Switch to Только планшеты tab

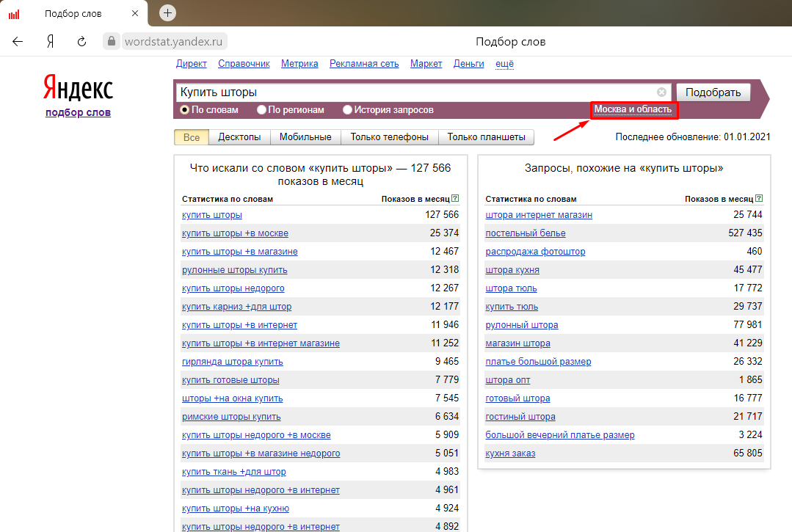(486, 136)
